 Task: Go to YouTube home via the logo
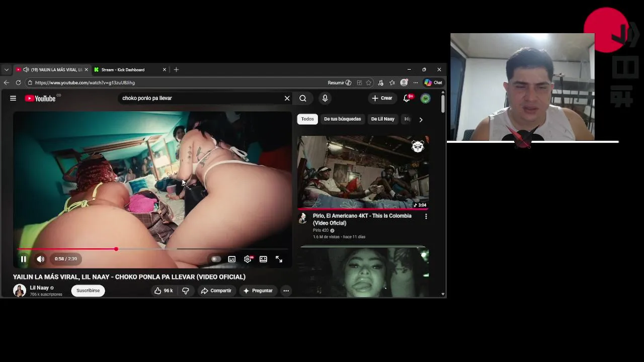[40, 99]
